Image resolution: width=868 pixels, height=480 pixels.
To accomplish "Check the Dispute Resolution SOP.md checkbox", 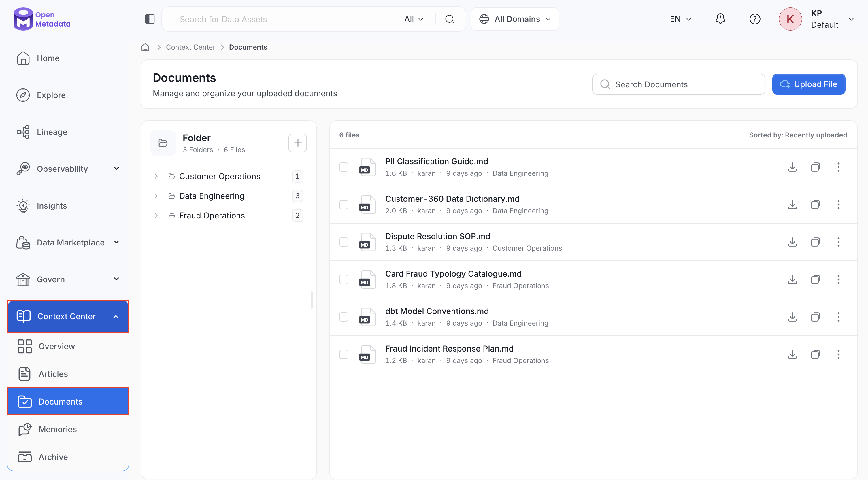I will coord(343,242).
